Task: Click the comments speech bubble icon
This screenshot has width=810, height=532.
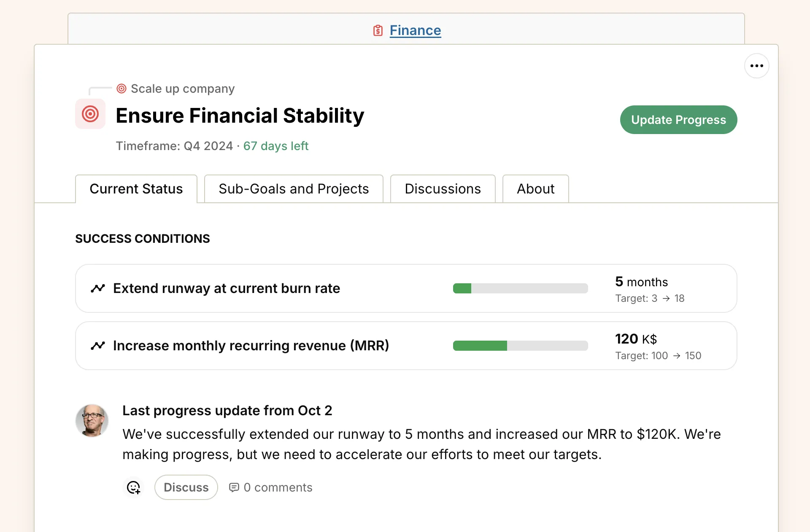Action: 234,487
